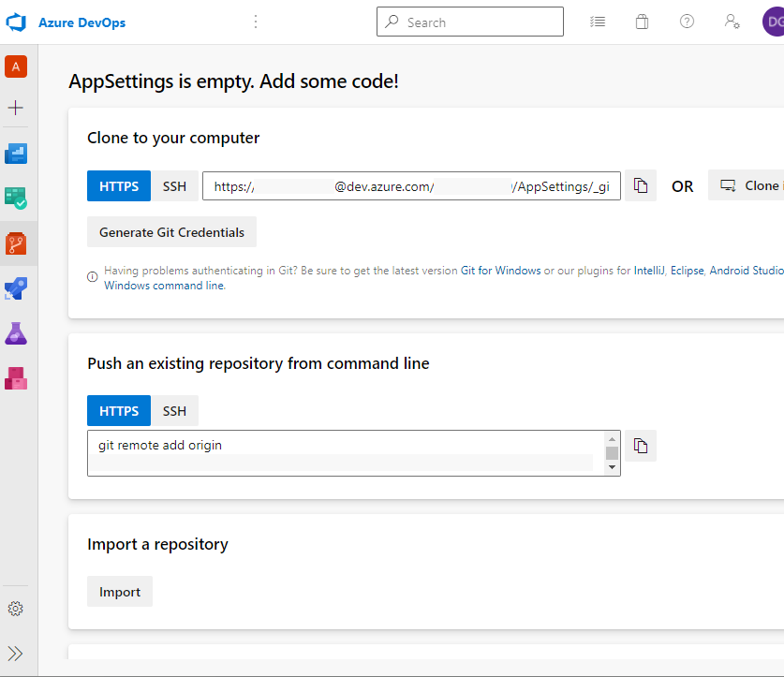The image size is (784, 677).
Task: Click scroll up arrow in command box
Action: tap(612, 439)
